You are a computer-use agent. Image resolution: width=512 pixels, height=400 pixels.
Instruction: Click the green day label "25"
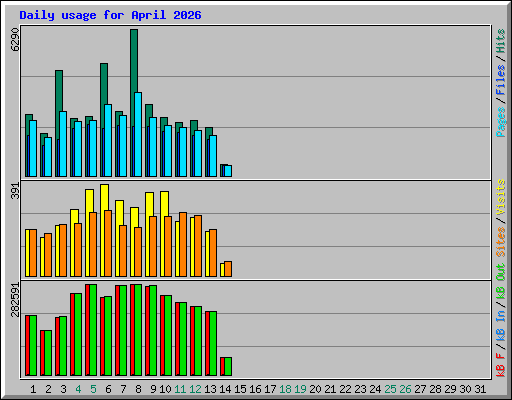coord(390,389)
